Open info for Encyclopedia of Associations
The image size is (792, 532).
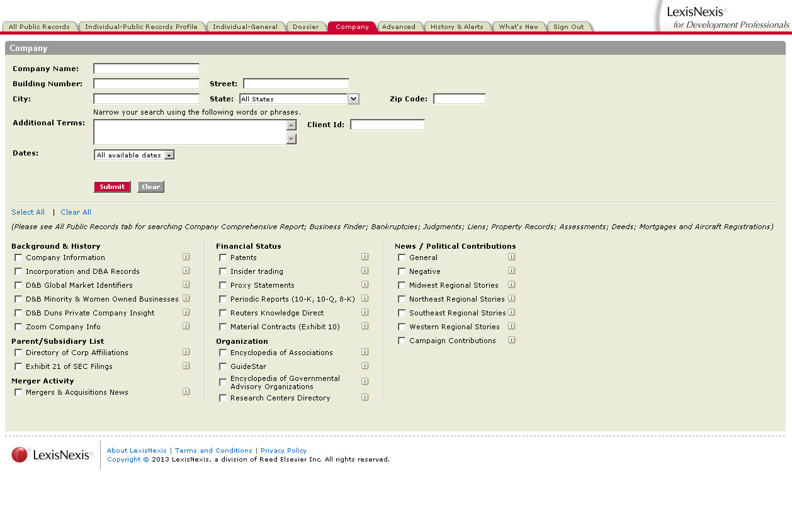[365, 352]
